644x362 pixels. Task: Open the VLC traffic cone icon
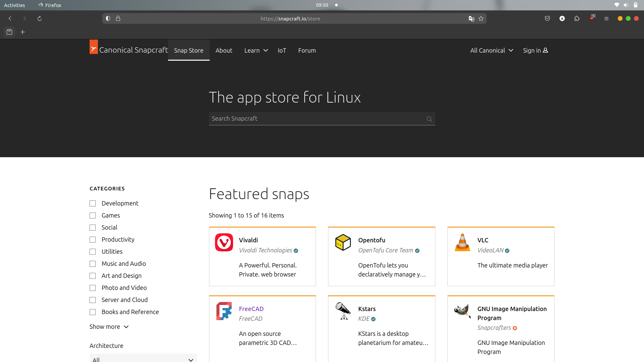(463, 242)
